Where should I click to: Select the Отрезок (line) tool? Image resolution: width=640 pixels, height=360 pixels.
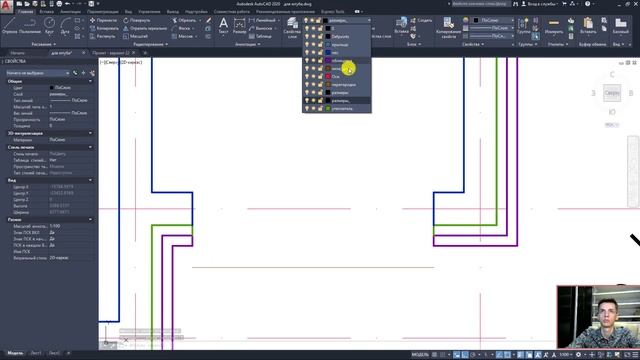click(9, 25)
